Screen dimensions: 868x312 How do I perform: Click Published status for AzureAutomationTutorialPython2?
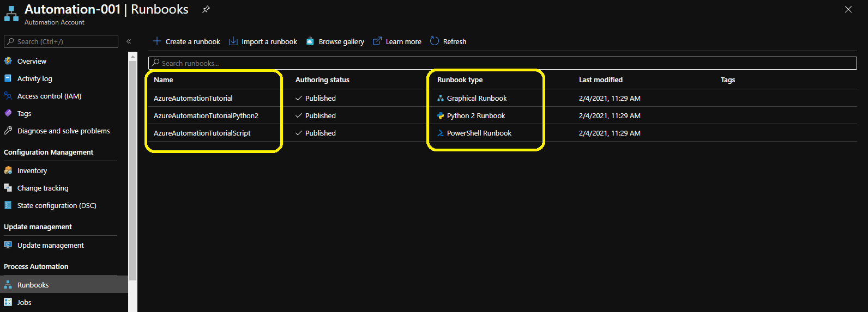pos(321,115)
